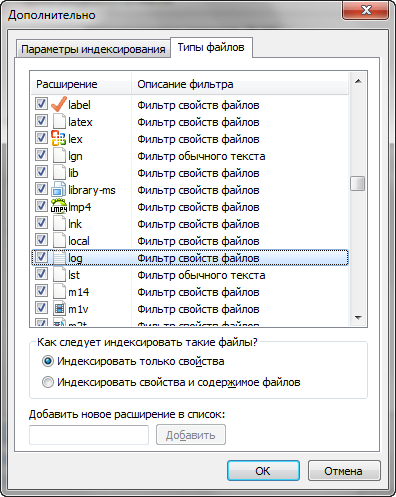The width and height of the screenshot is (396, 497).
Task: Toggle the lnk extension checkbox
Action: 41,222
